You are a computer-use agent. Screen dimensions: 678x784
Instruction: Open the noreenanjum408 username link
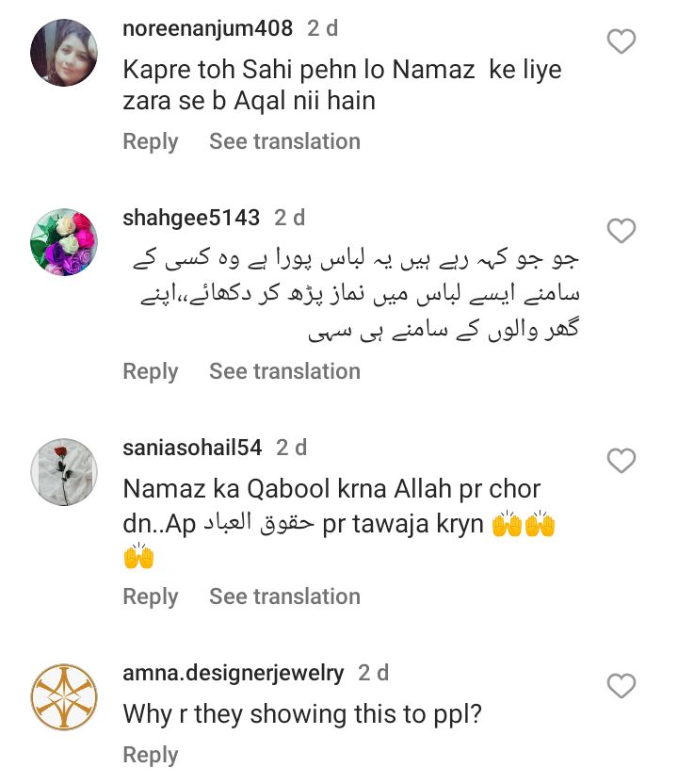click(x=207, y=29)
